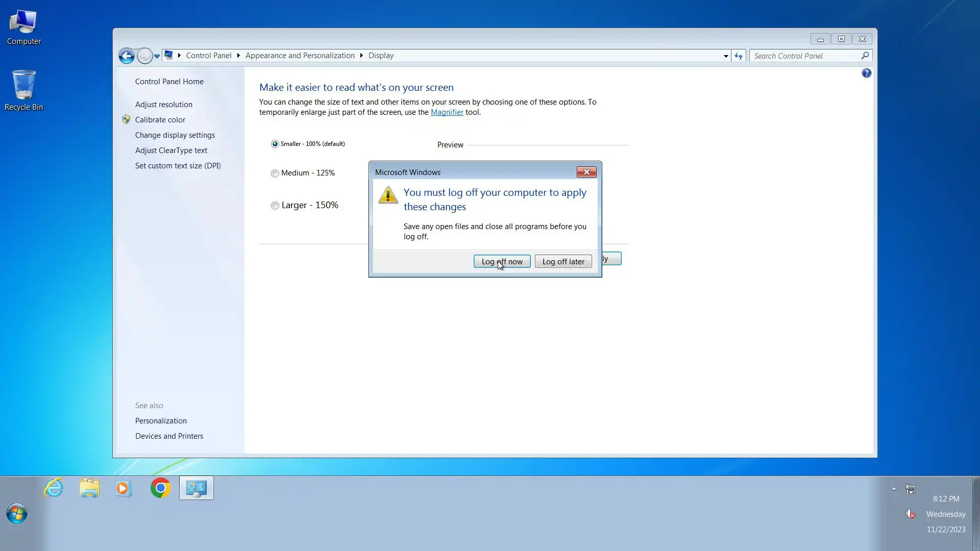Image resolution: width=980 pixels, height=551 pixels.
Task: Select the Larger - 150% radio button
Action: (x=275, y=206)
